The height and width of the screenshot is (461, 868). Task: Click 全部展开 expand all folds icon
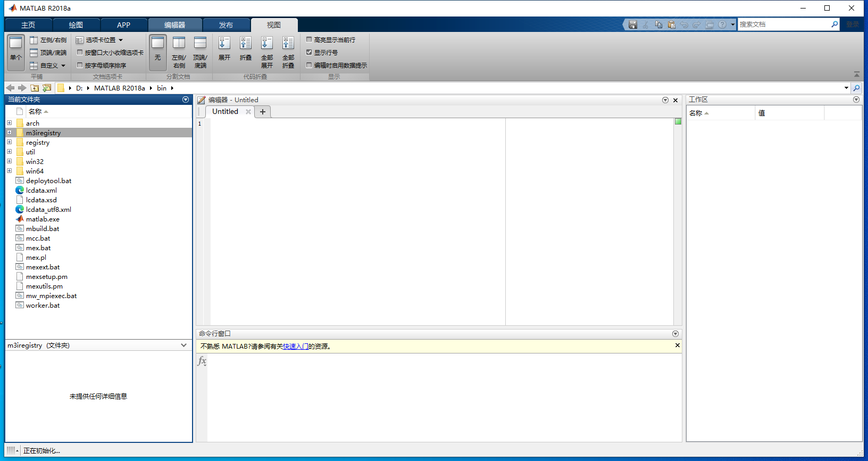click(x=267, y=52)
